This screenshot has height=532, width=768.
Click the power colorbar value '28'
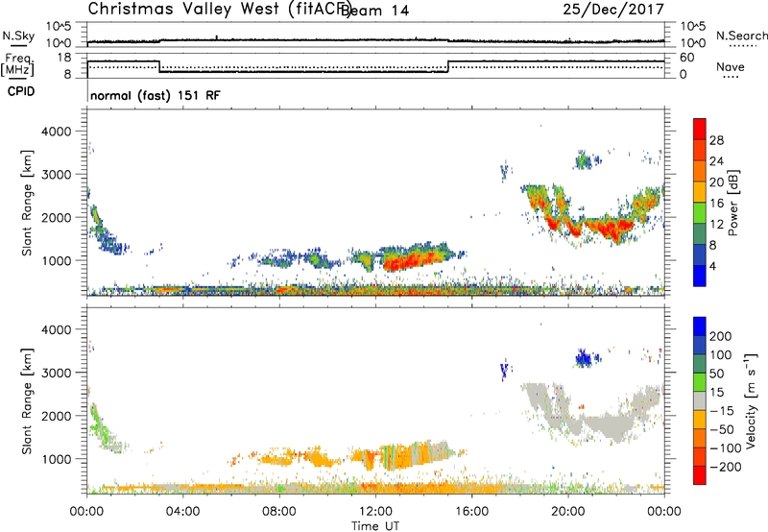point(716,140)
